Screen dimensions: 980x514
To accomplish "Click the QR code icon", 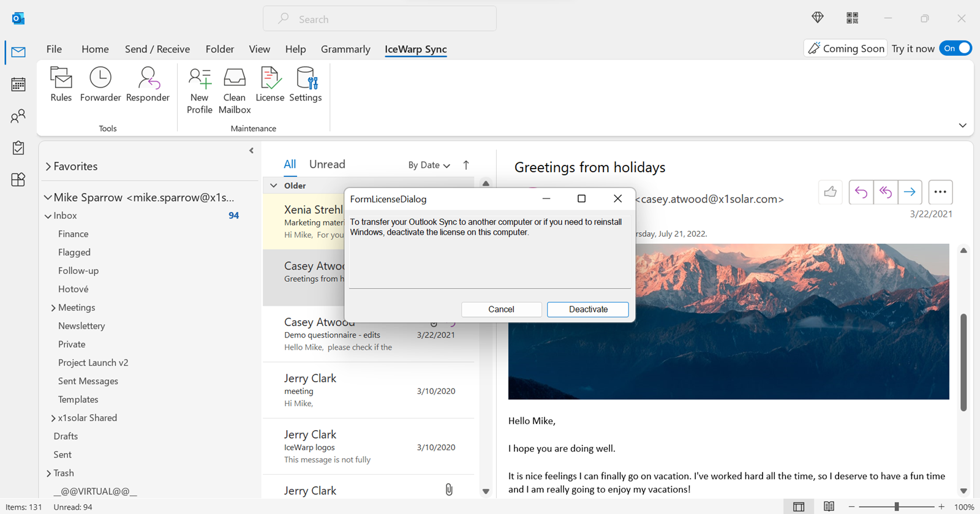I will (x=852, y=18).
